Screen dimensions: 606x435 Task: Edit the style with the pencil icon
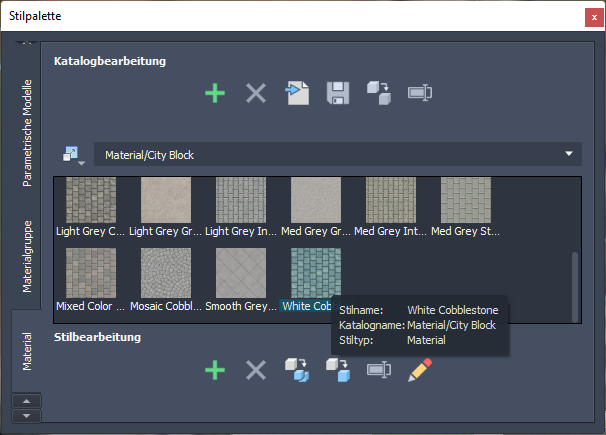pos(420,370)
